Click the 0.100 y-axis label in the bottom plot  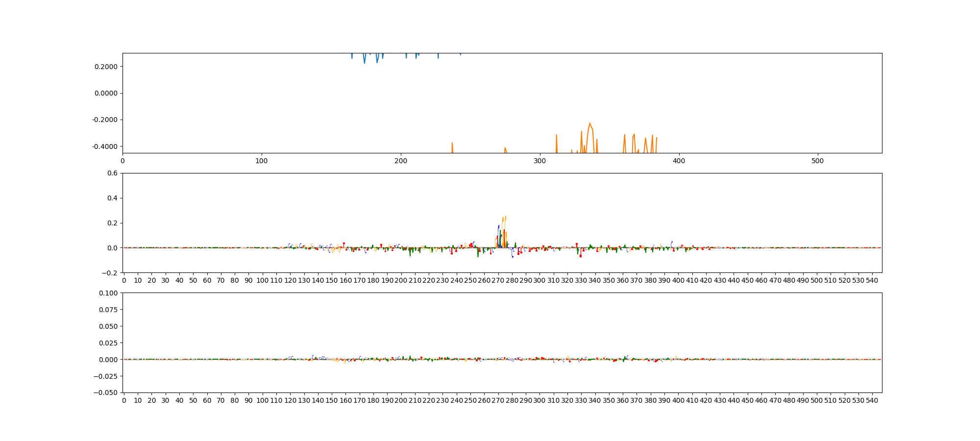pos(109,293)
